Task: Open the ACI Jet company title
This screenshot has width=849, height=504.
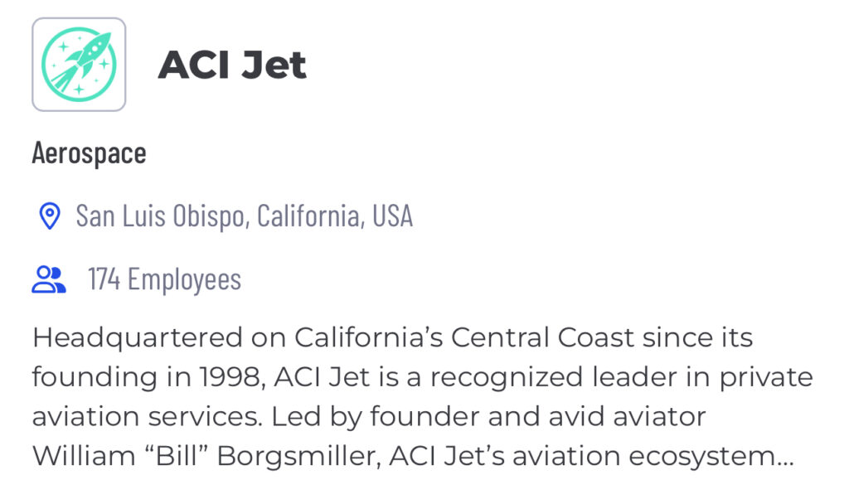Action: pyautogui.click(x=232, y=65)
